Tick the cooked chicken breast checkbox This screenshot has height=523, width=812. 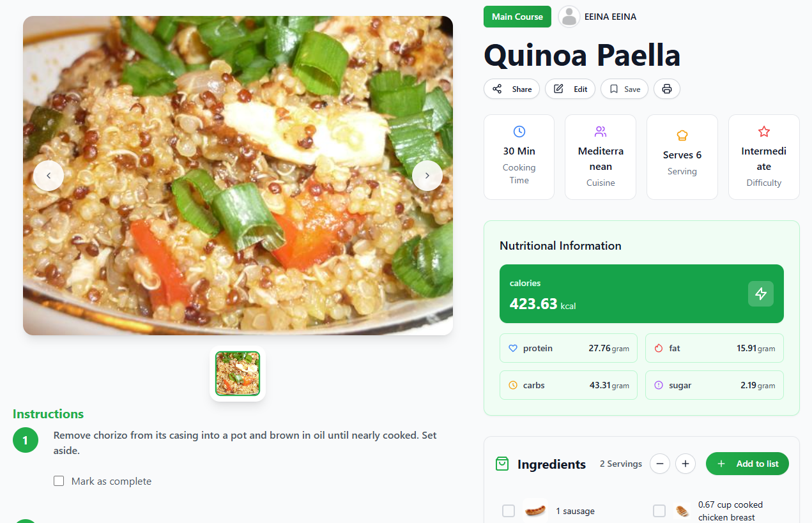tap(659, 511)
